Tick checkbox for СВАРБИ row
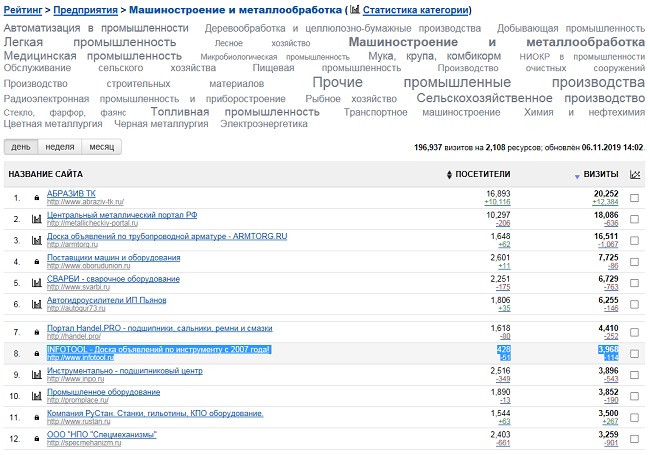This screenshot has width=650, height=455. (x=634, y=283)
